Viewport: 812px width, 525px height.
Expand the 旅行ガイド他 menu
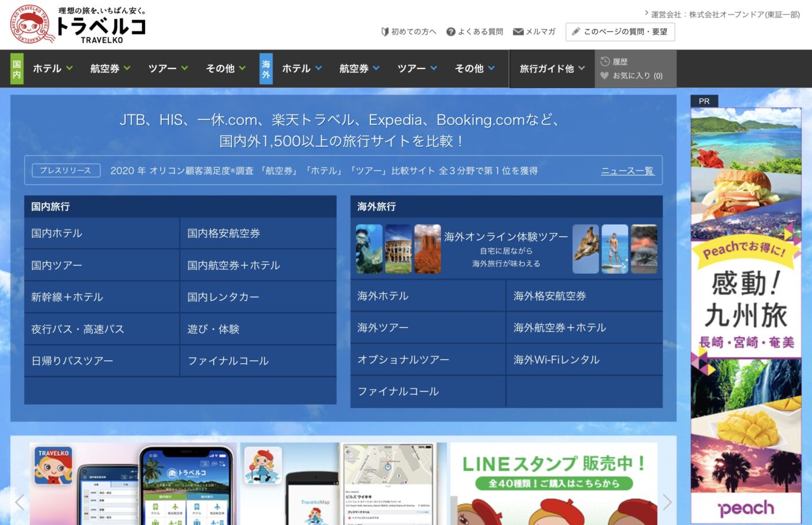pos(552,68)
